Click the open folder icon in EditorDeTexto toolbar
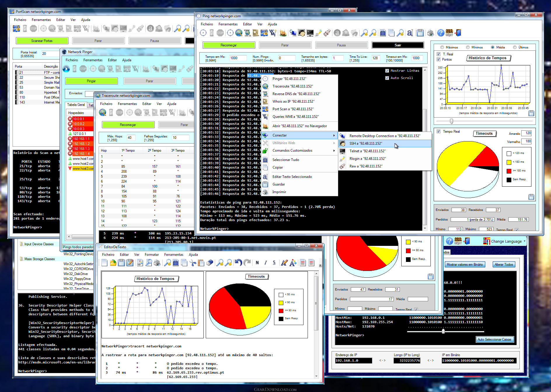 (x=113, y=263)
